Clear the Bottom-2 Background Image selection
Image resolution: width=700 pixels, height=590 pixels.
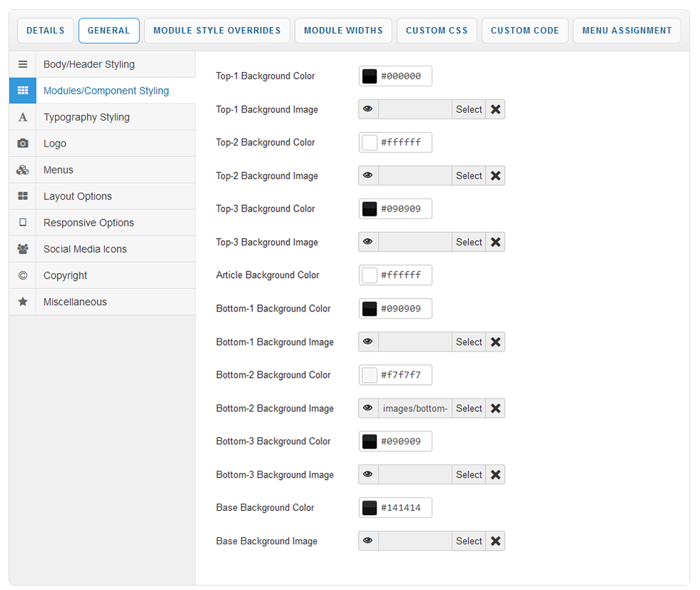coord(496,409)
